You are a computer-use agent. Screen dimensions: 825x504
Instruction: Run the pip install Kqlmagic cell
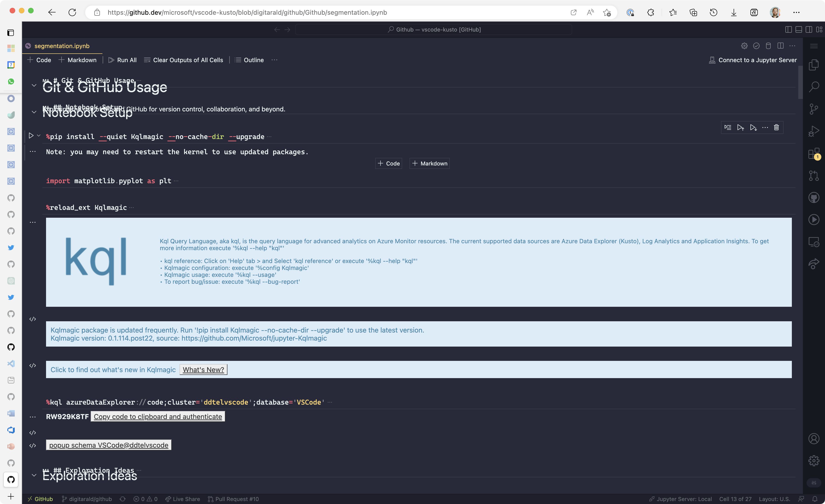tap(31, 136)
